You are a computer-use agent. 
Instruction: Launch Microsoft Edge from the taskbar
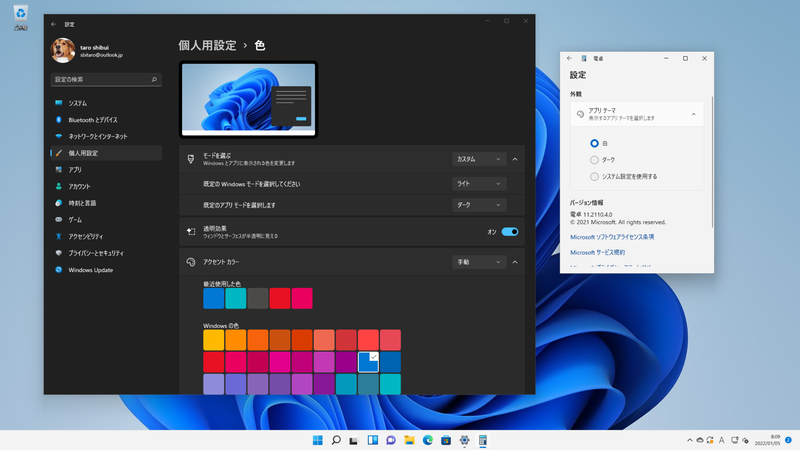pos(428,440)
